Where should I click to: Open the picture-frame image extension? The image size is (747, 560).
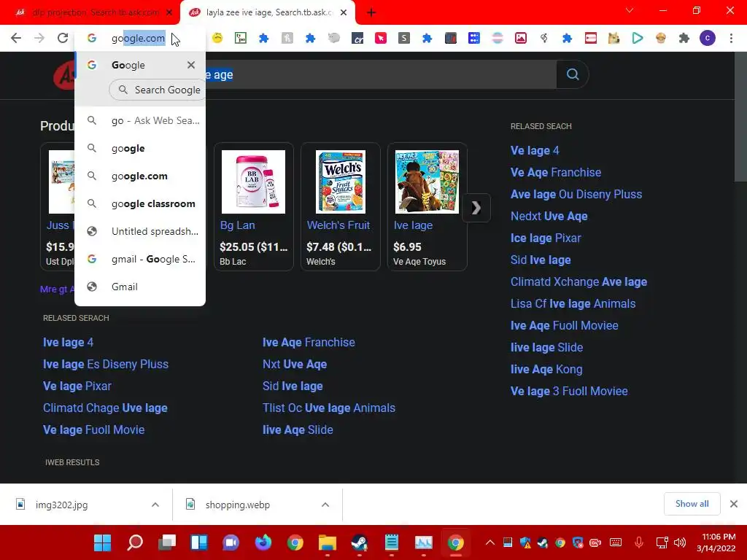[x=521, y=38]
